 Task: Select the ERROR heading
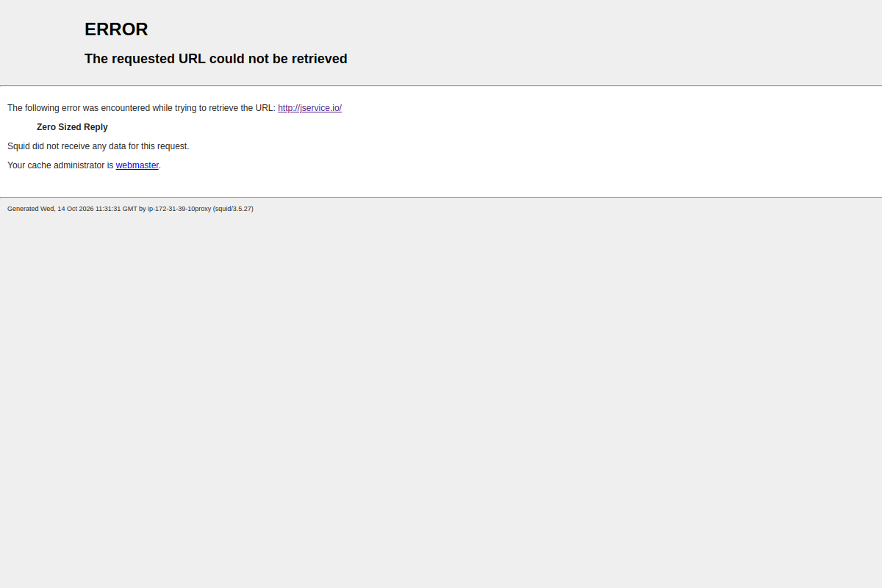click(x=116, y=29)
